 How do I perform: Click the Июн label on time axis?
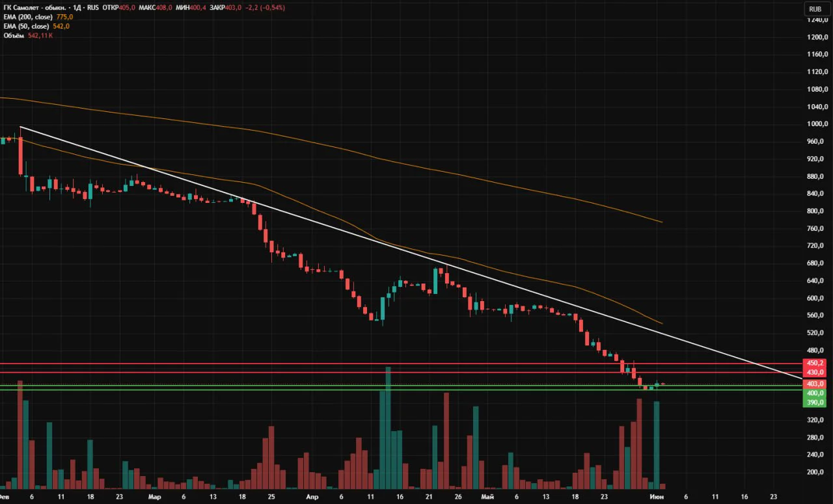[x=657, y=497]
